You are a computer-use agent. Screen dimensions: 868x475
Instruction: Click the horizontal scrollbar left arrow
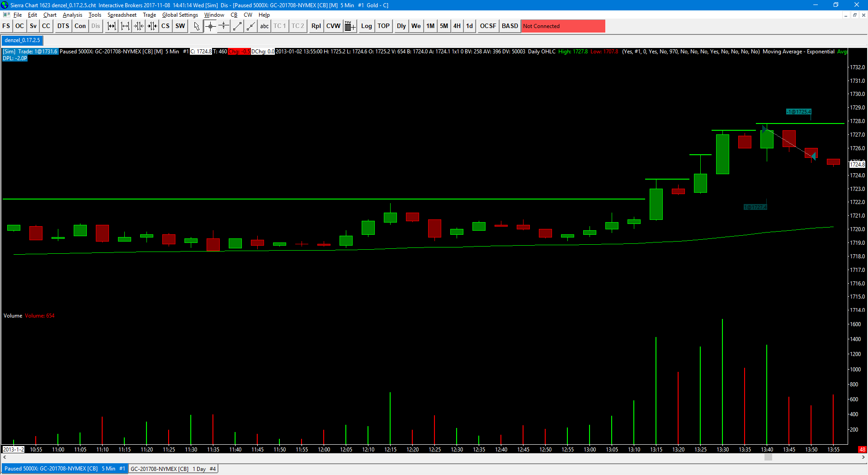coord(5,457)
